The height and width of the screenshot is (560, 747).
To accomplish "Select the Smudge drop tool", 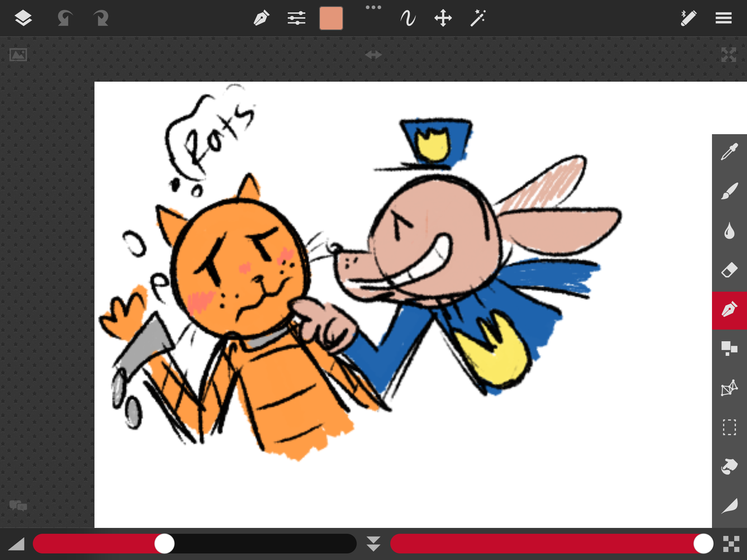I will pyautogui.click(x=729, y=231).
